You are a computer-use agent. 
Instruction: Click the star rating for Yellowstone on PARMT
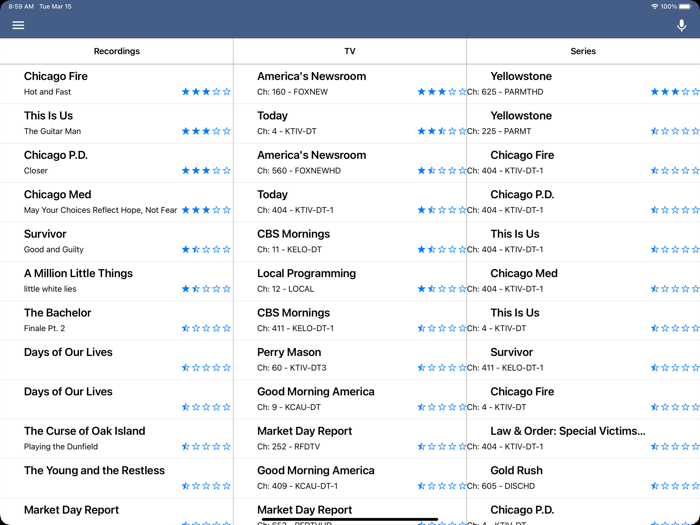675,131
